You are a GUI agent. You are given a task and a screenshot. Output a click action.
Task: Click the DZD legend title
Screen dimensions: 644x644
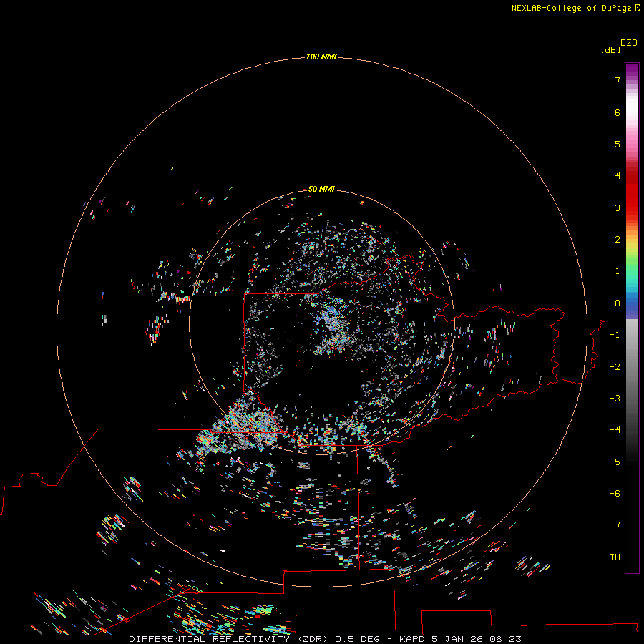point(629,43)
